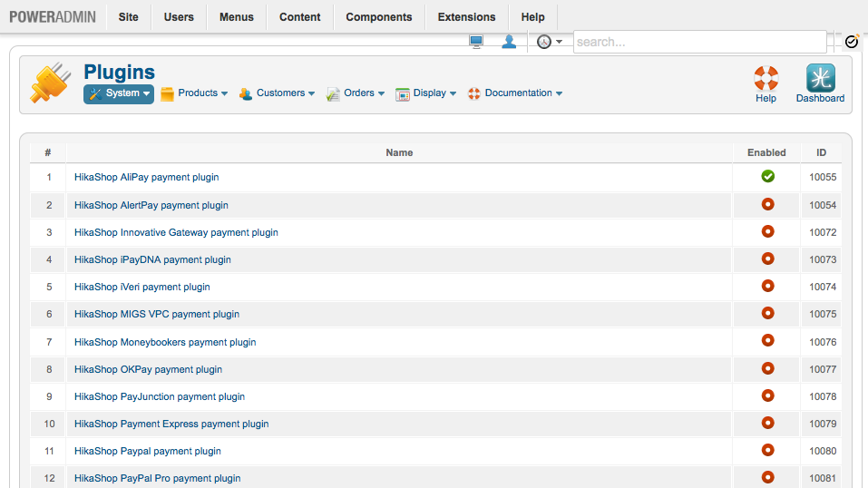Click the monitor preview icon

476,42
